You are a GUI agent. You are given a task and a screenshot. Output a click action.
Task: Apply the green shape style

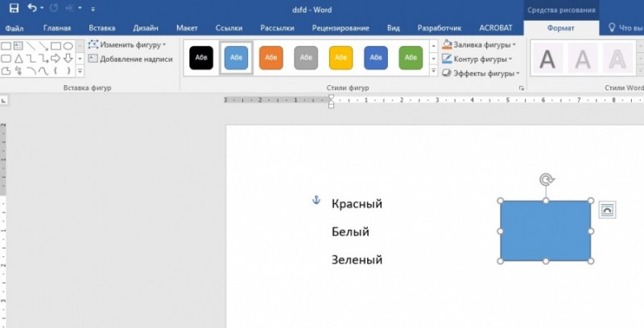[x=411, y=58]
